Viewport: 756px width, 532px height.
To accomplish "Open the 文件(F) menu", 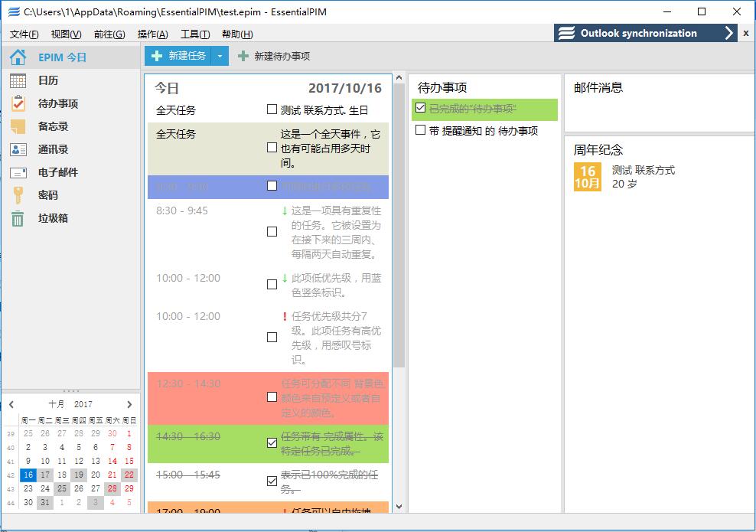I will 24,34.
